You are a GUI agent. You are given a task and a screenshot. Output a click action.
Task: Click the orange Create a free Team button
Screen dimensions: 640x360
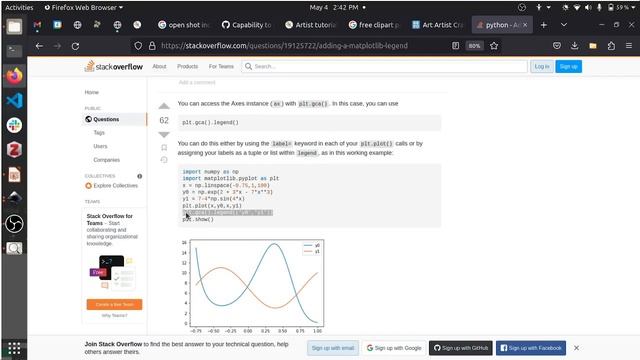(114, 304)
